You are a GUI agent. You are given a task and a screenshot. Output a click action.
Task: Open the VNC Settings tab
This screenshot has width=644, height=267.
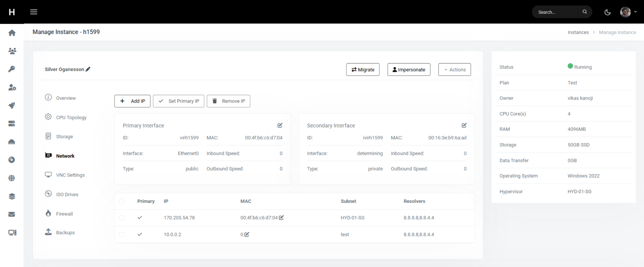click(70, 175)
